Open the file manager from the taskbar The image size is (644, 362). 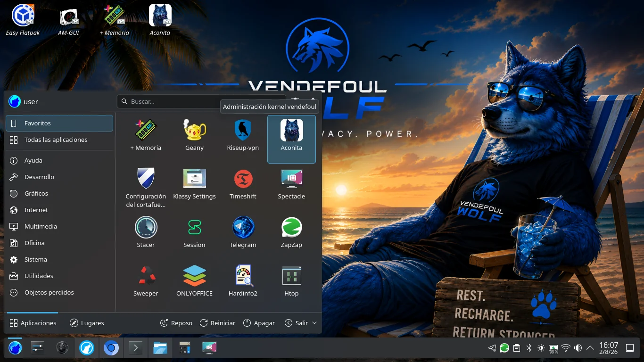pyautogui.click(x=160, y=348)
